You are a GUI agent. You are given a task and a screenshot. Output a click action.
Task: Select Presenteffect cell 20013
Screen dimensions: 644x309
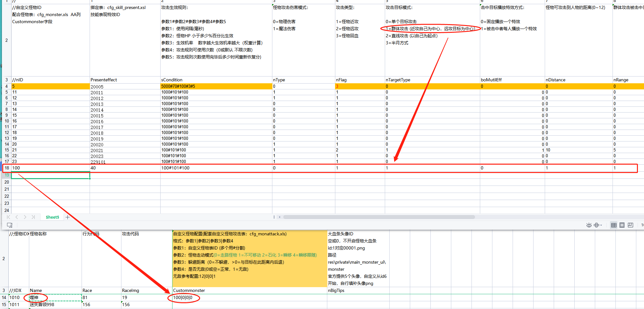[x=125, y=104]
